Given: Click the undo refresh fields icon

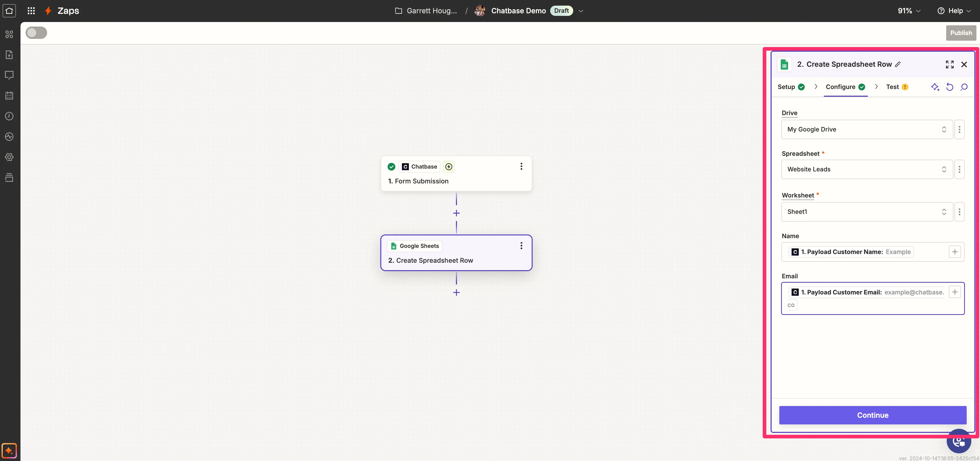Looking at the screenshot, I should [x=950, y=87].
